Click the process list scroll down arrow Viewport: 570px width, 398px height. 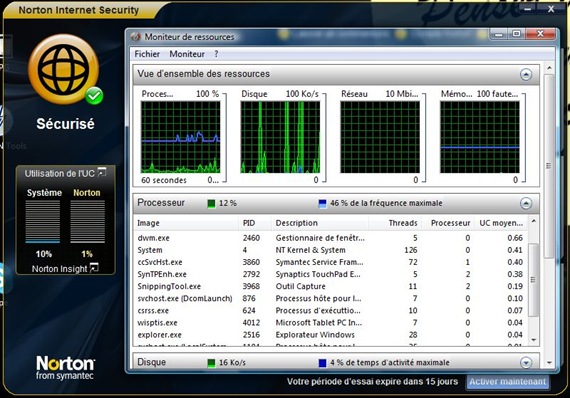point(533,340)
